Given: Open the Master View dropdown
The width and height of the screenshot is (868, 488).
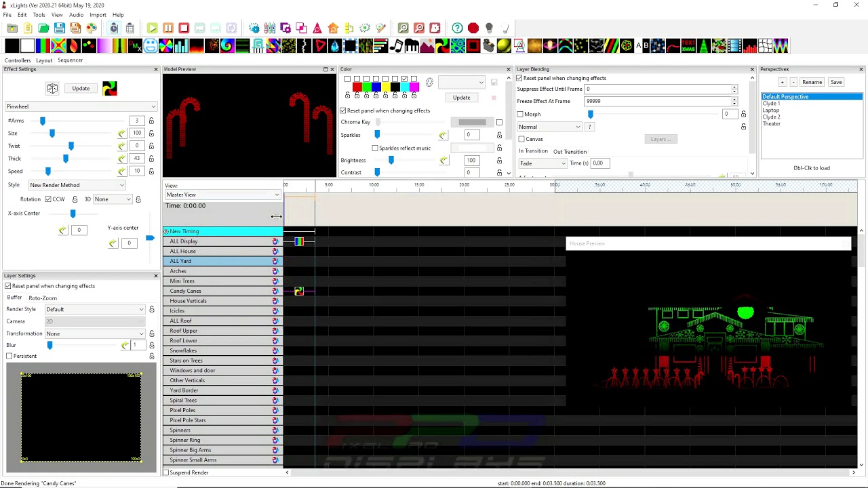Looking at the screenshot, I should tap(222, 195).
